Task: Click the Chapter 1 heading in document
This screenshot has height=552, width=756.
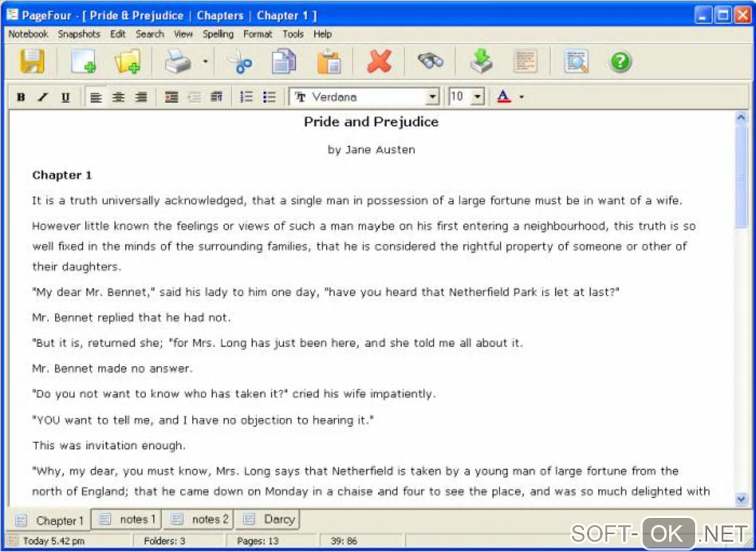Action: 62,175
